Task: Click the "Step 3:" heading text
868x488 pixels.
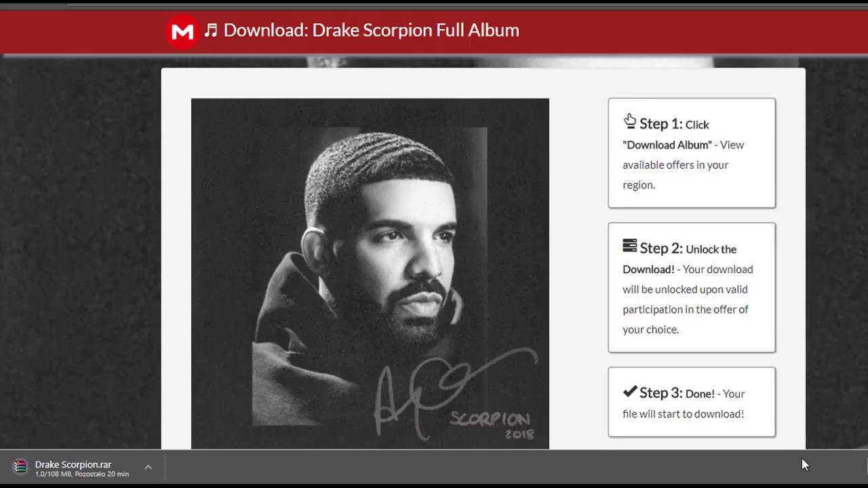Action: [x=661, y=392]
